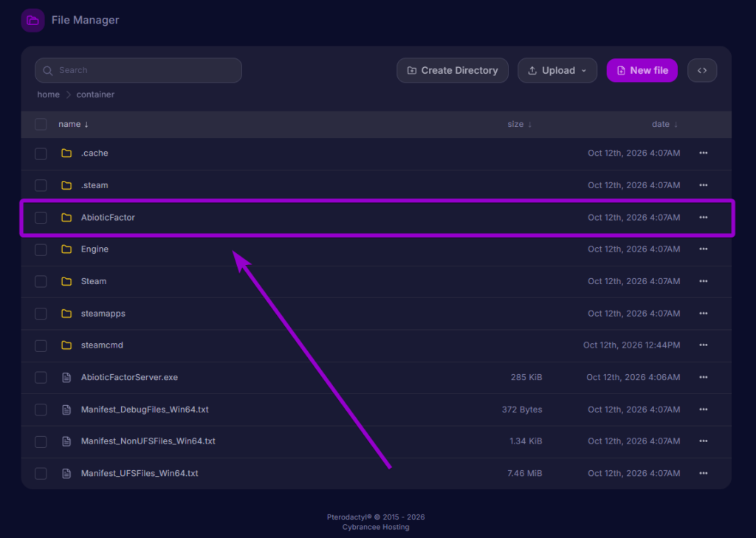Open the three-dot menu for steamcmd

click(704, 345)
